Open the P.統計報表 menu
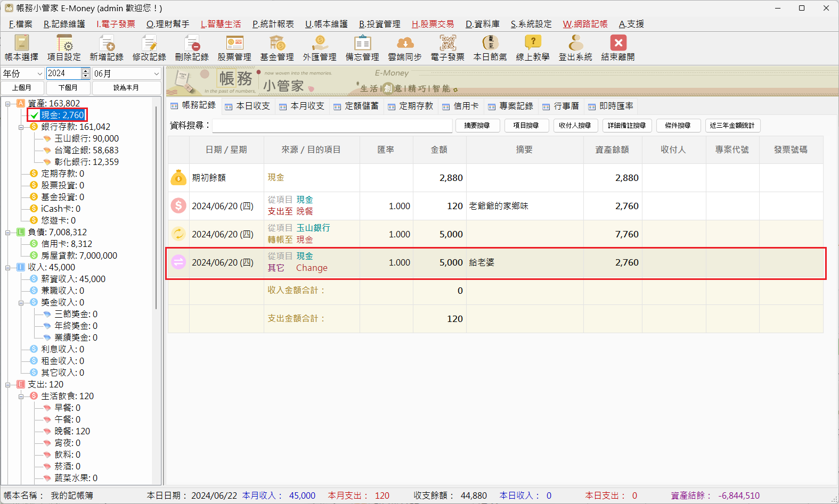 [x=273, y=24]
